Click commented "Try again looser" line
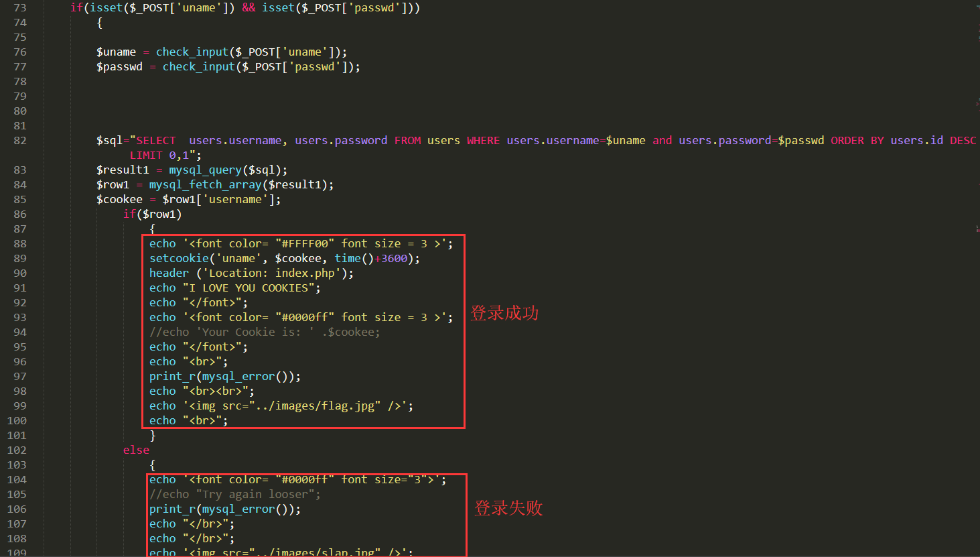Viewport: 980px width, 557px height. [235, 495]
